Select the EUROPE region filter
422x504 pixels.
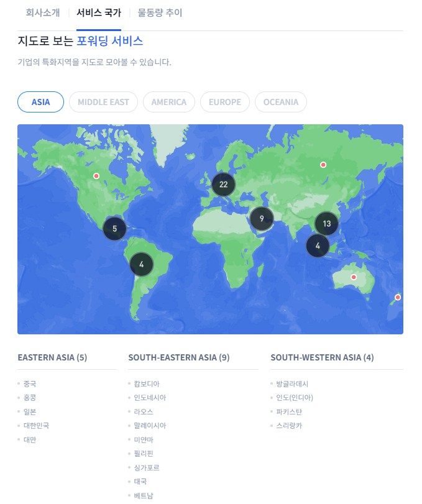pos(225,102)
